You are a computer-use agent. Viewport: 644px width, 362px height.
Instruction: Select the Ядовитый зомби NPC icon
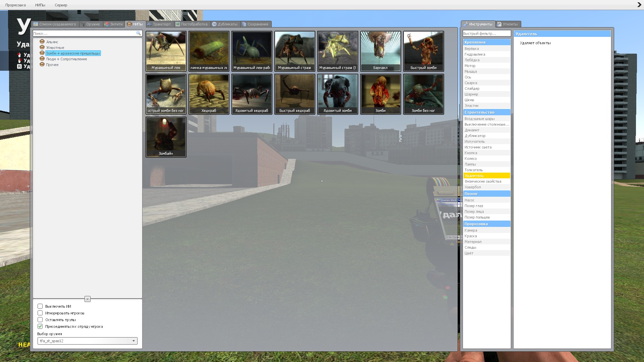pos(337,94)
